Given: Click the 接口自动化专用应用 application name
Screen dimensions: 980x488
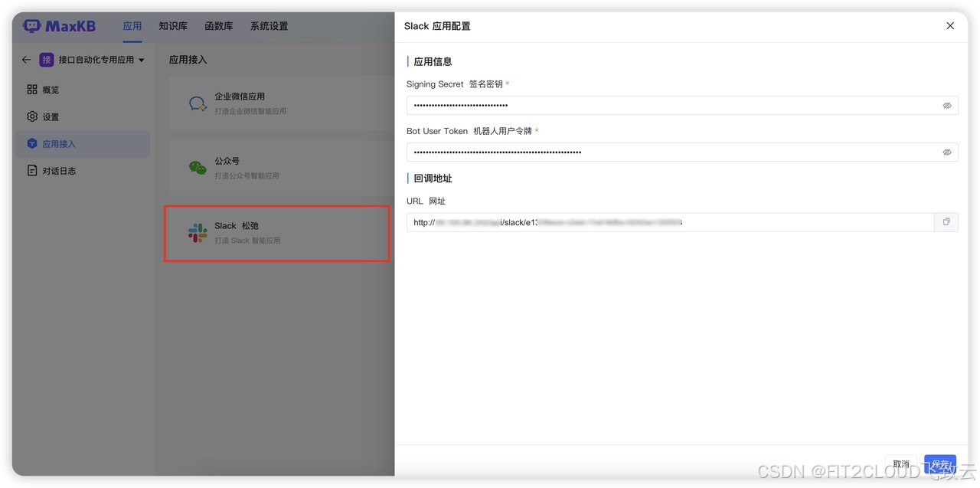Looking at the screenshot, I should (x=96, y=60).
